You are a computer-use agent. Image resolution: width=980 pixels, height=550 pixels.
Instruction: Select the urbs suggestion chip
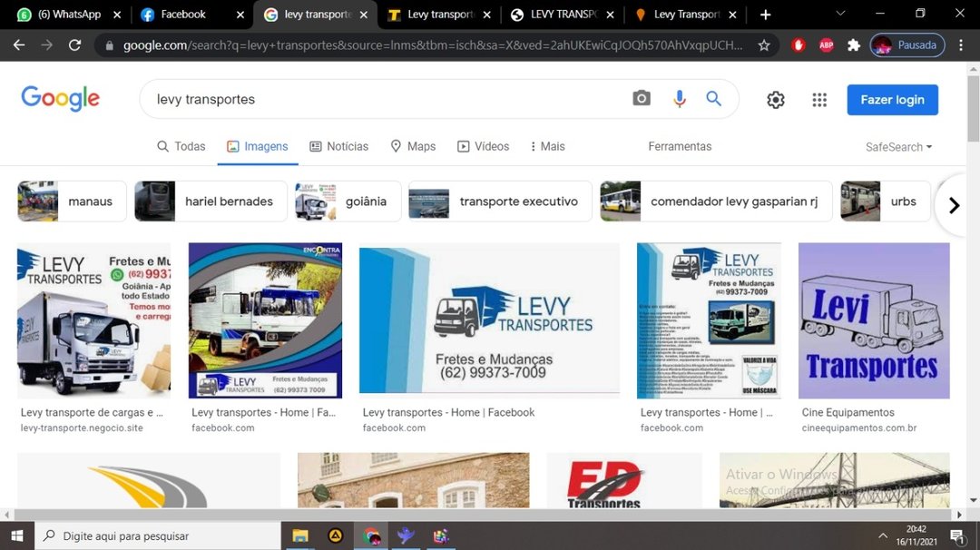pos(885,201)
